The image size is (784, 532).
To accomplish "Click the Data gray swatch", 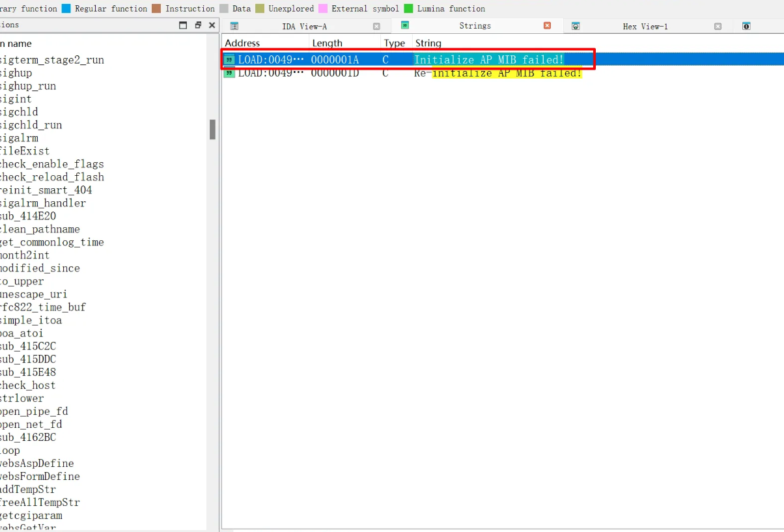I will 224,8.
